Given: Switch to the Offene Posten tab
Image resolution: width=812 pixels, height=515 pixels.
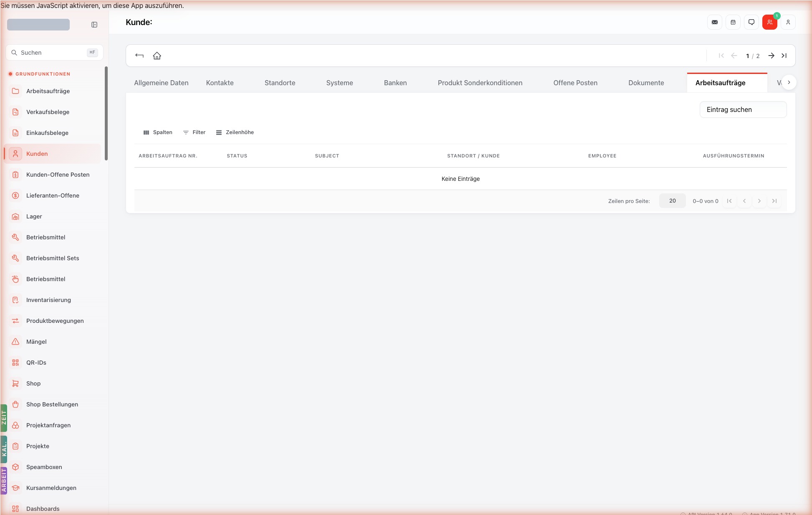Looking at the screenshot, I should (x=575, y=83).
